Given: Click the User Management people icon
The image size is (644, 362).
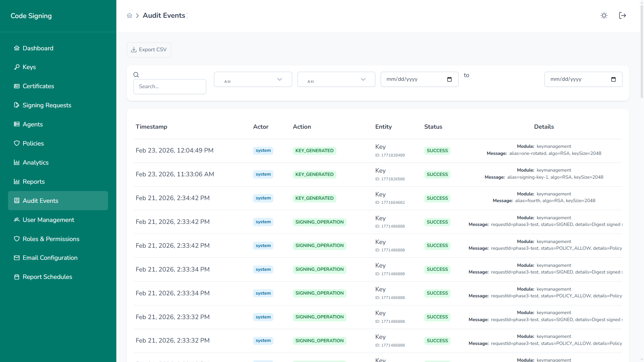Looking at the screenshot, I should click(x=17, y=220).
